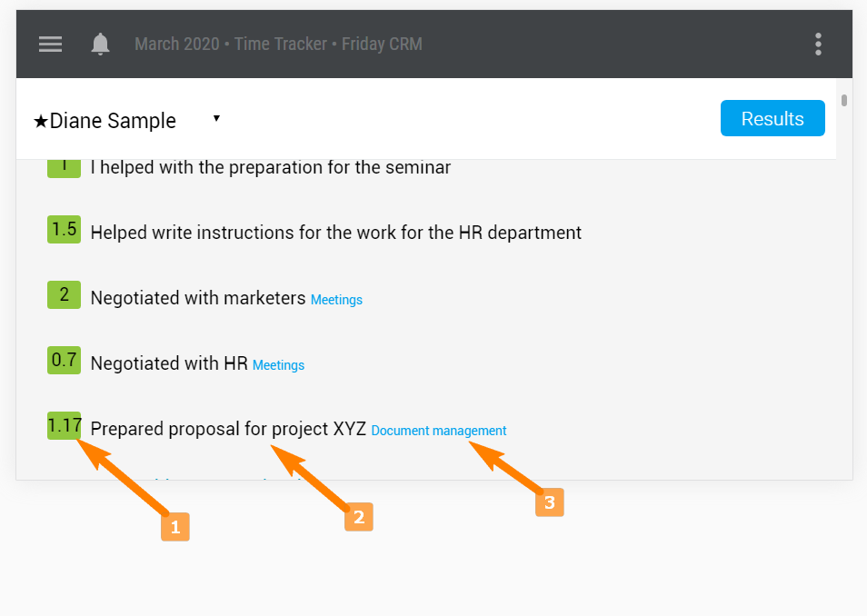This screenshot has width=867, height=616.
Task: Click the partially hidden 1 hour badge
Action: (65, 168)
